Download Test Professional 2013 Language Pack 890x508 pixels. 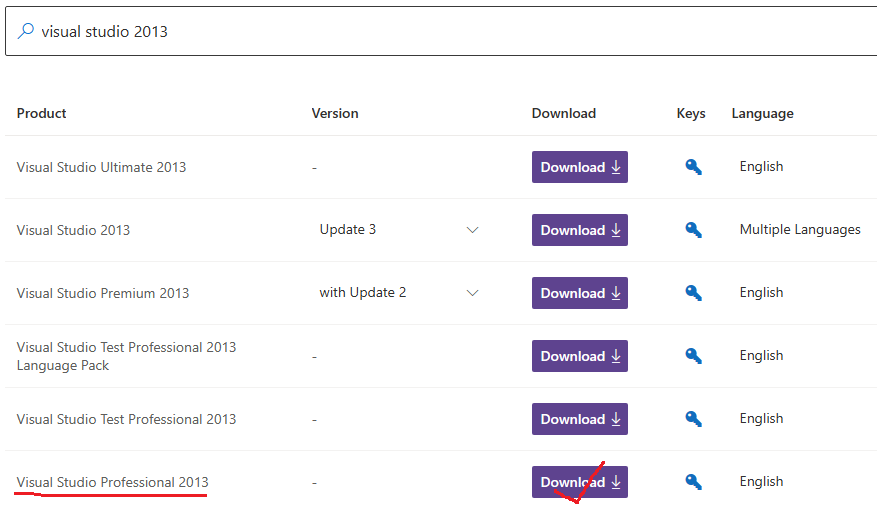coord(580,356)
